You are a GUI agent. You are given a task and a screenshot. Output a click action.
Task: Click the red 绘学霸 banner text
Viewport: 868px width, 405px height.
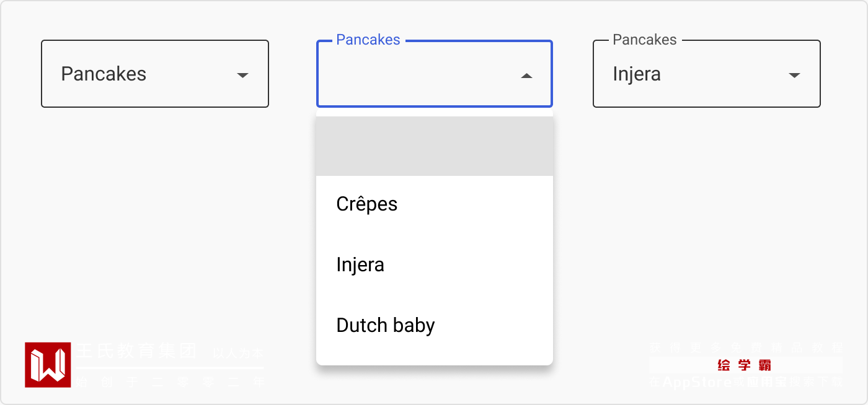pos(744,365)
